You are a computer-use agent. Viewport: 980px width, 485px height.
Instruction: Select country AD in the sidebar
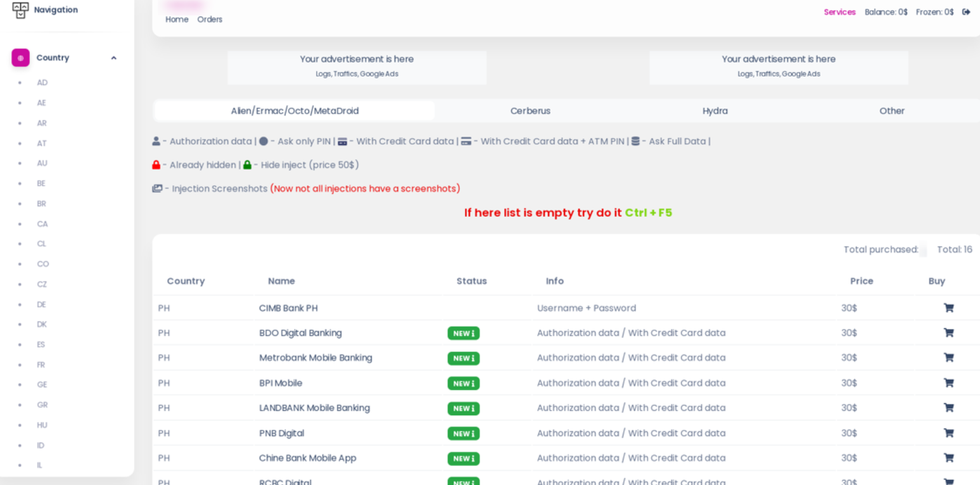pyautogui.click(x=42, y=83)
